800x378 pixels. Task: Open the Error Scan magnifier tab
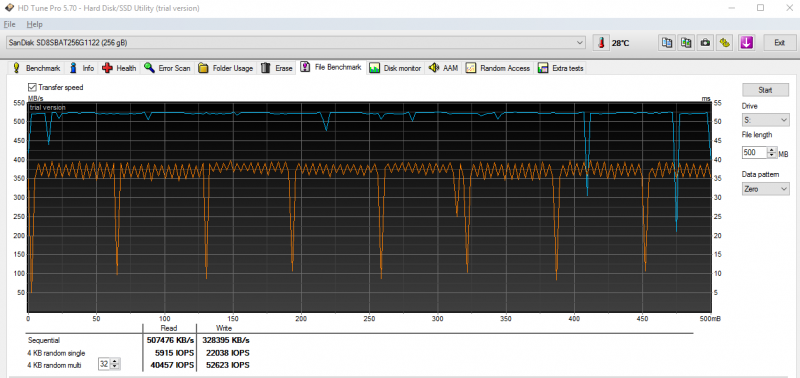pyautogui.click(x=167, y=68)
